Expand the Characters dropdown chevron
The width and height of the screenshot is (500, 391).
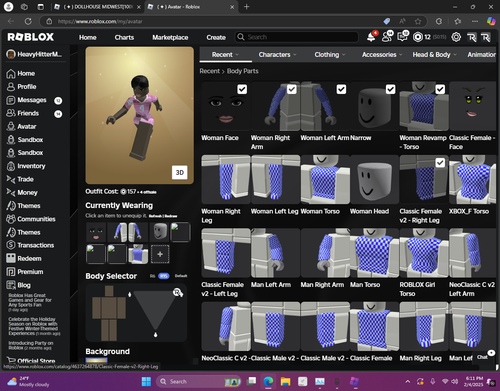(x=295, y=55)
